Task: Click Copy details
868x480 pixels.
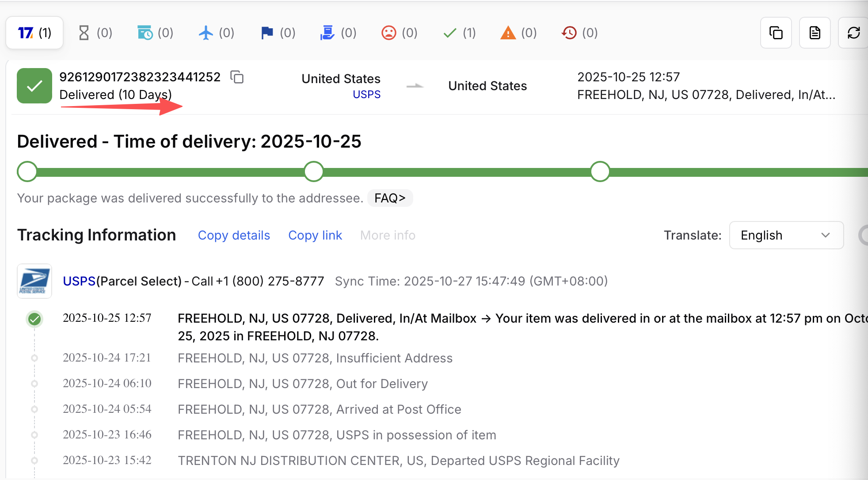Action: (x=234, y=235)
